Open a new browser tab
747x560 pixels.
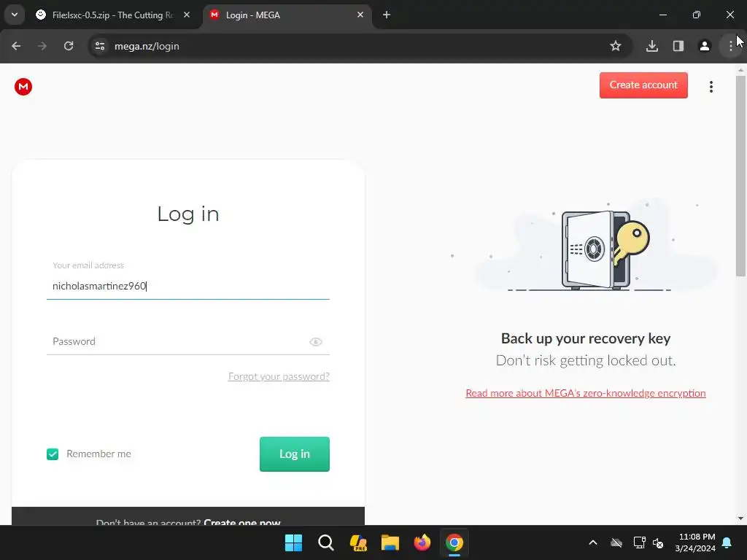(x=387, y=15)
